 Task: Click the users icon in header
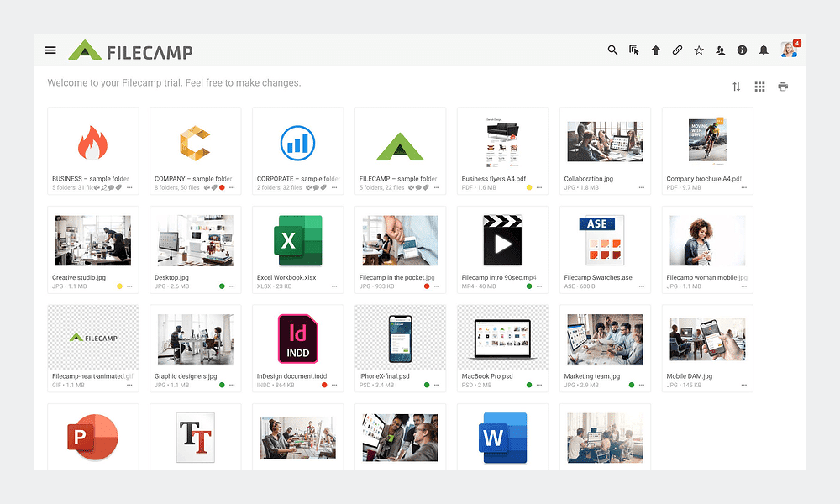point(721,50)
